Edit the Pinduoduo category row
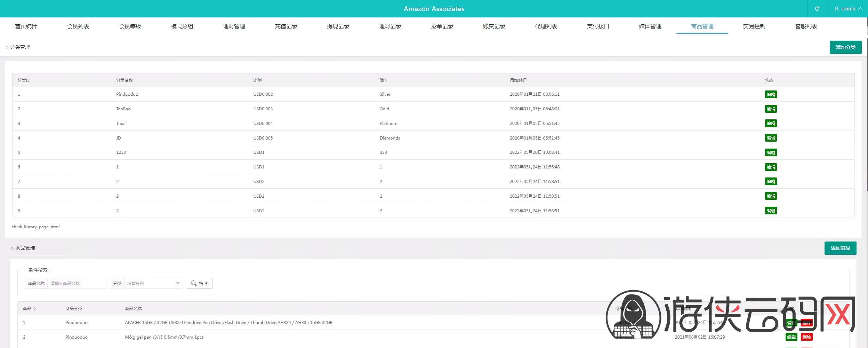Screen dimensions: 868x348 [x=771, y=94]
